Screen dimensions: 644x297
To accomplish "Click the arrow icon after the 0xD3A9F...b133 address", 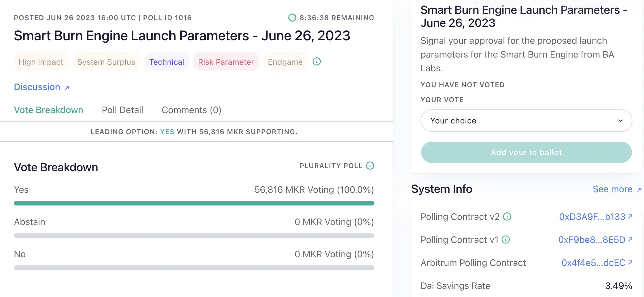I will (x=630, y=216).
